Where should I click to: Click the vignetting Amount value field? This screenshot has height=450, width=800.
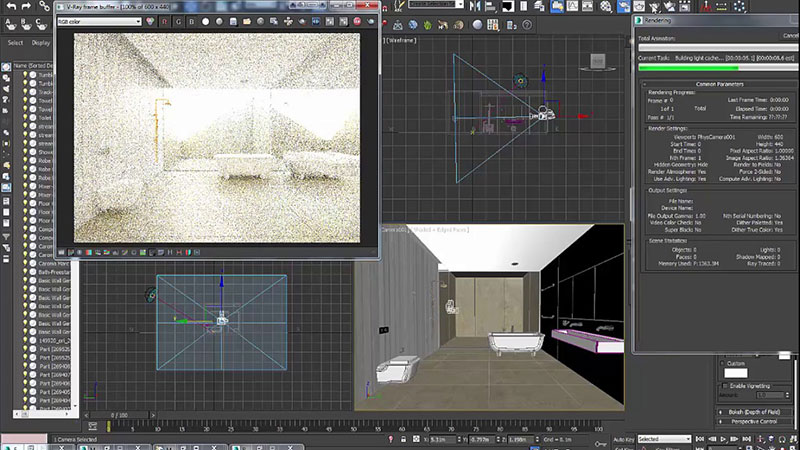[769, 395]
